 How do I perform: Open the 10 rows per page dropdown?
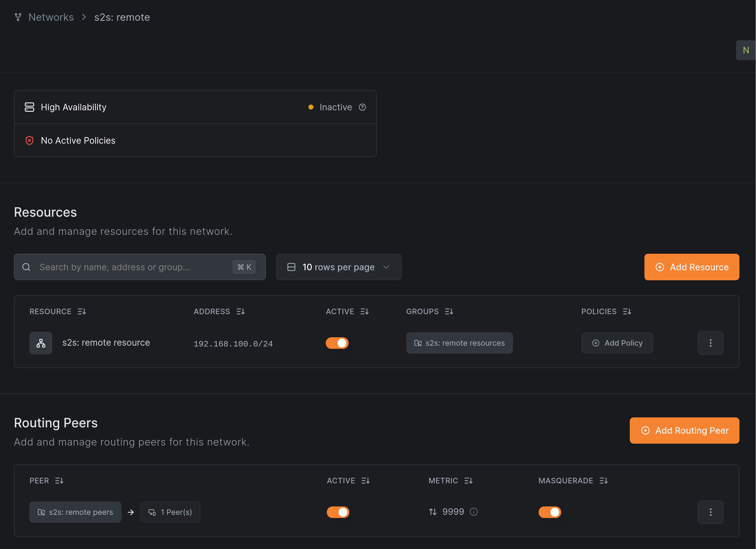[x=338, y=267]
